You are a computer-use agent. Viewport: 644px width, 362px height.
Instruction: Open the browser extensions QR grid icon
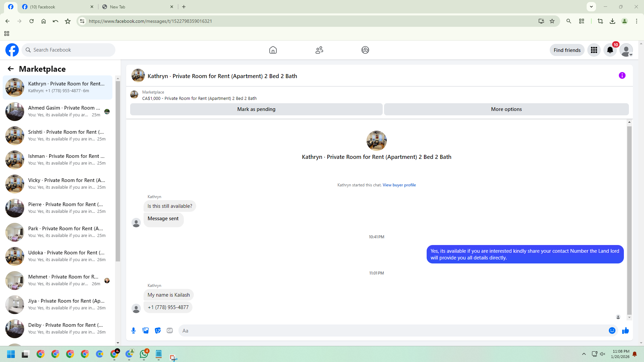[582, 21]
